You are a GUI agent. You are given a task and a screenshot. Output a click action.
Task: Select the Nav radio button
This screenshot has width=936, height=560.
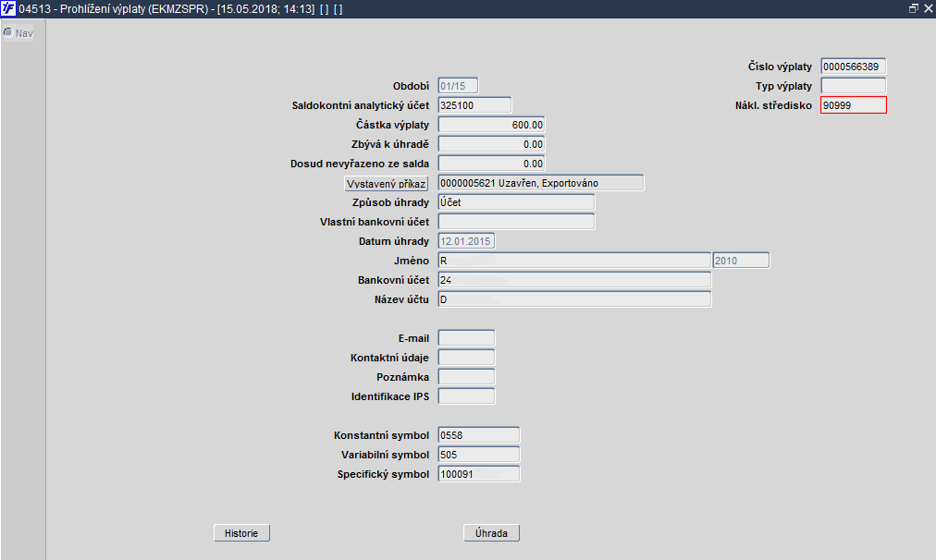pyautogui.click(x=8, y=32)
